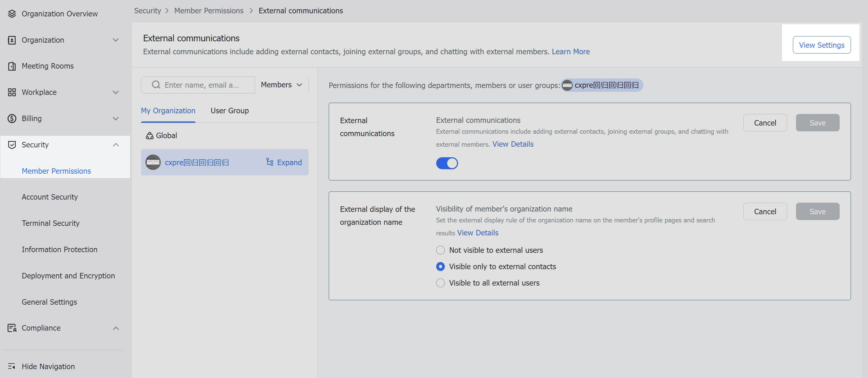This screenshot has height=378, width=868.
Task: Select the Meeting Rooms icon
Action: (11, 66)
